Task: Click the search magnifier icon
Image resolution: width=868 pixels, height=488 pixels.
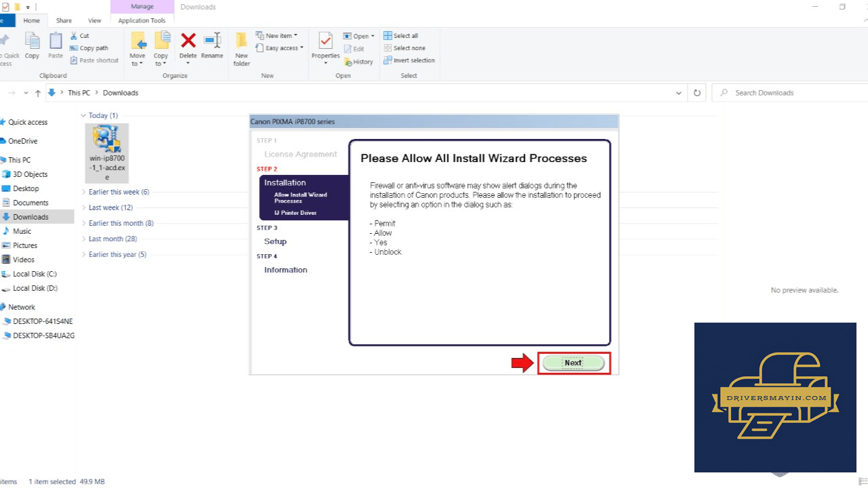Action: tap(724, 93)
